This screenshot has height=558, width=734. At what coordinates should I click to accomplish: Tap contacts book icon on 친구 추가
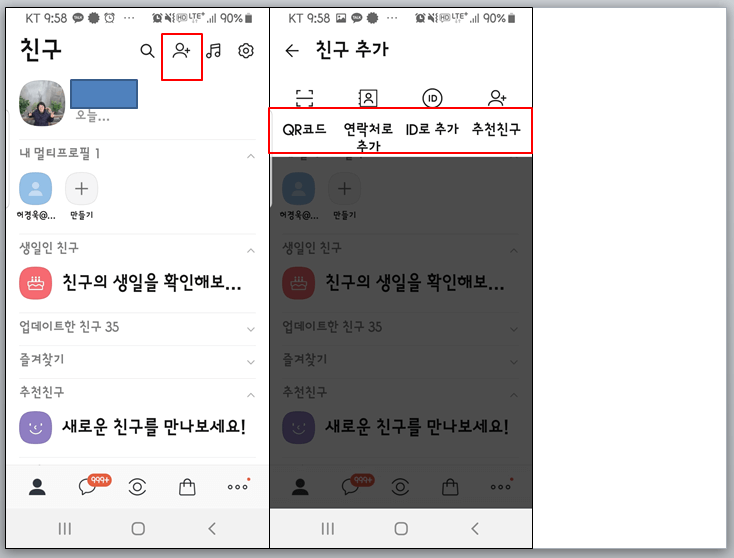[x=368, y=98]
